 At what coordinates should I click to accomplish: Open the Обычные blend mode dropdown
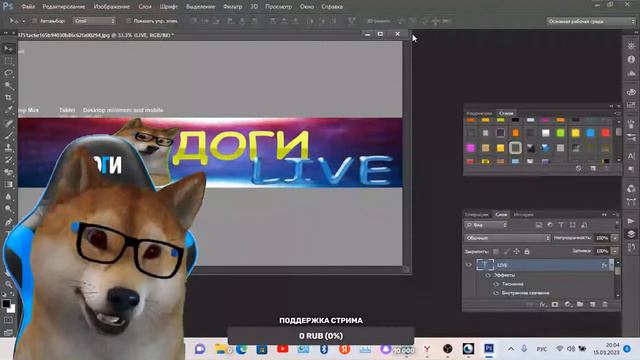(x=507, y=238)
